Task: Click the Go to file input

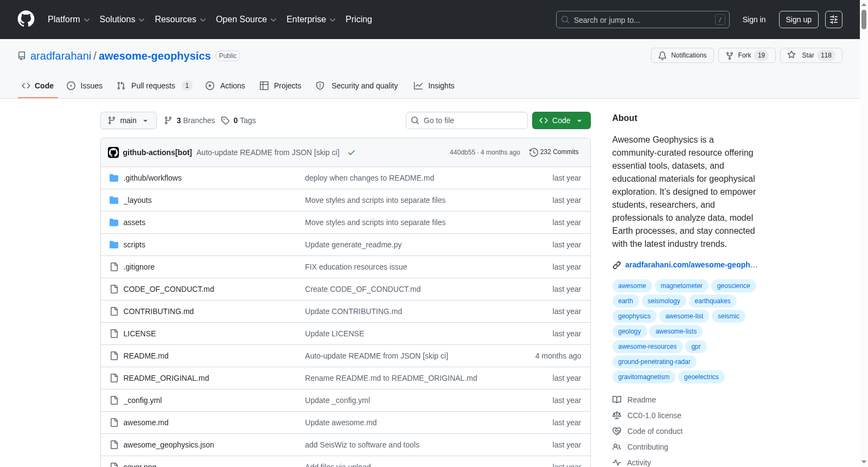Action: click(467, 120)
